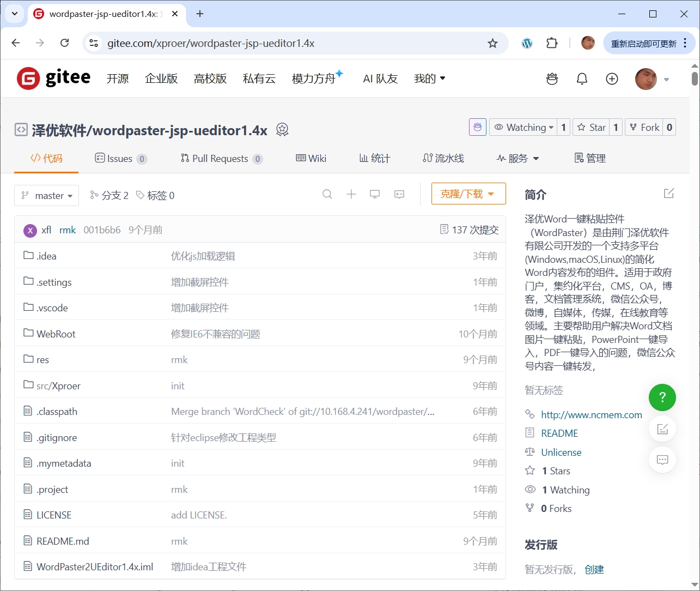Click the green help question mark button

[662, 397]
